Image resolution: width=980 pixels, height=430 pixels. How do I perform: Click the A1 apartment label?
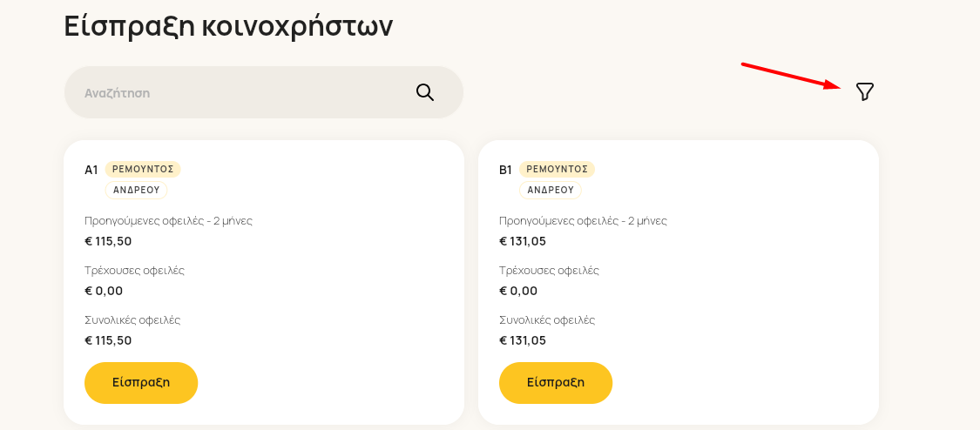click(x=91, y=170)
